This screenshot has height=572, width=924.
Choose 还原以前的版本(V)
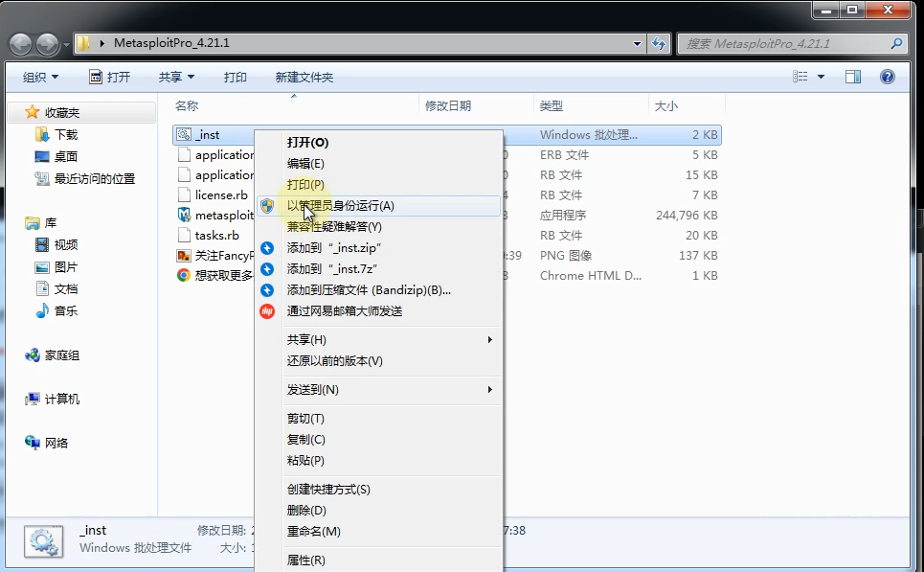tap(379, 361)
